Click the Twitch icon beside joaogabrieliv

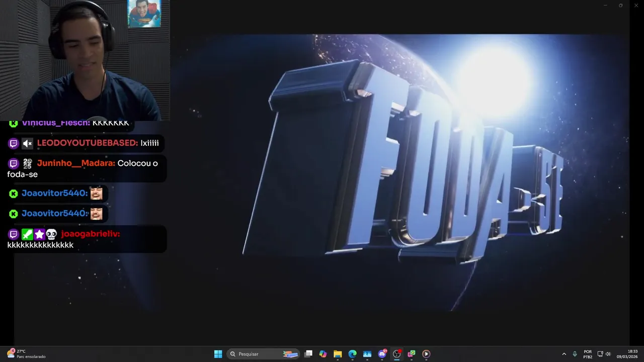14,234
